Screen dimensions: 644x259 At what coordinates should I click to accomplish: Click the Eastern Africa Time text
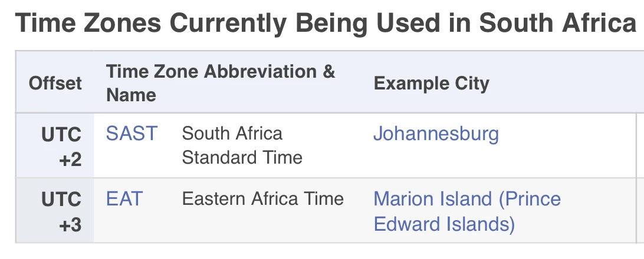pos(263,199)
